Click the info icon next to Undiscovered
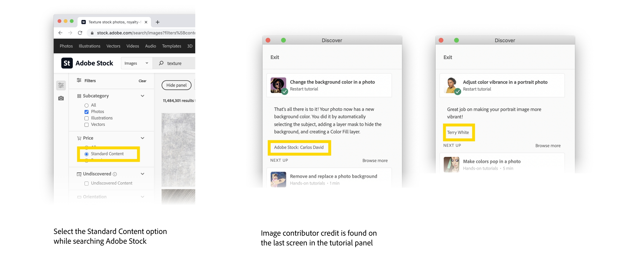Image resolution: width=644 pixels, height=262 pixels. click(115, 174)
